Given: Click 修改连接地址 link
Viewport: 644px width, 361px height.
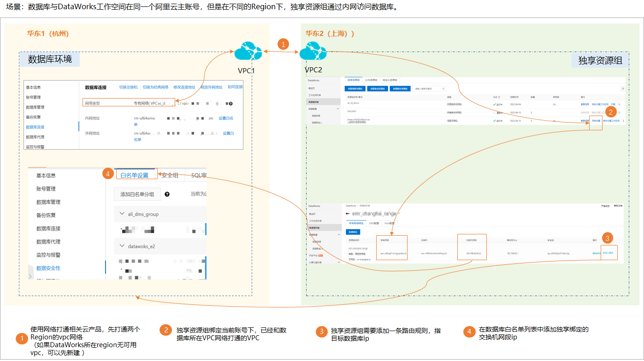Looking at the screenshot, I should (184, 87).
